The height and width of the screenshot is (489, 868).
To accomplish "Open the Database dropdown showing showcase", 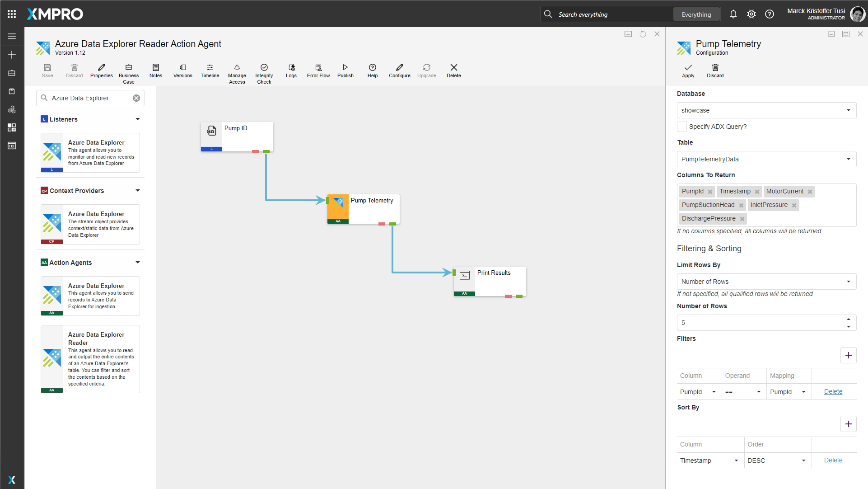I will [x=766, y=110].
